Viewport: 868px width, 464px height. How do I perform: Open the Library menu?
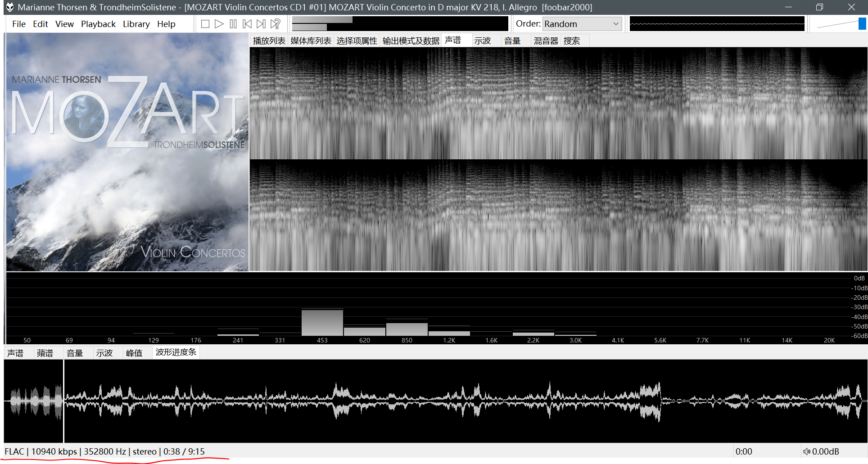[x=136, y=24]
